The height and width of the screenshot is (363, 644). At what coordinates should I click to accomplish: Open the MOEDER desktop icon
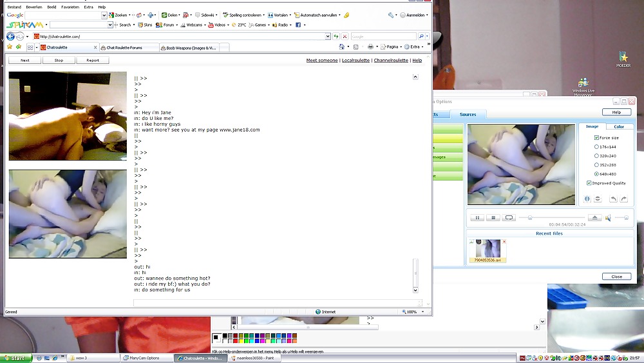pyautogui.click(x=623, y=59)
